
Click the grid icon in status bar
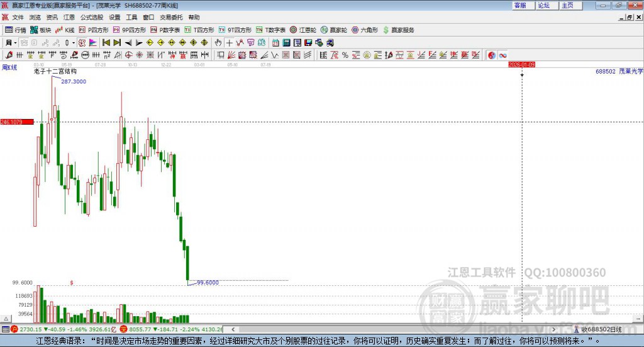5,329
